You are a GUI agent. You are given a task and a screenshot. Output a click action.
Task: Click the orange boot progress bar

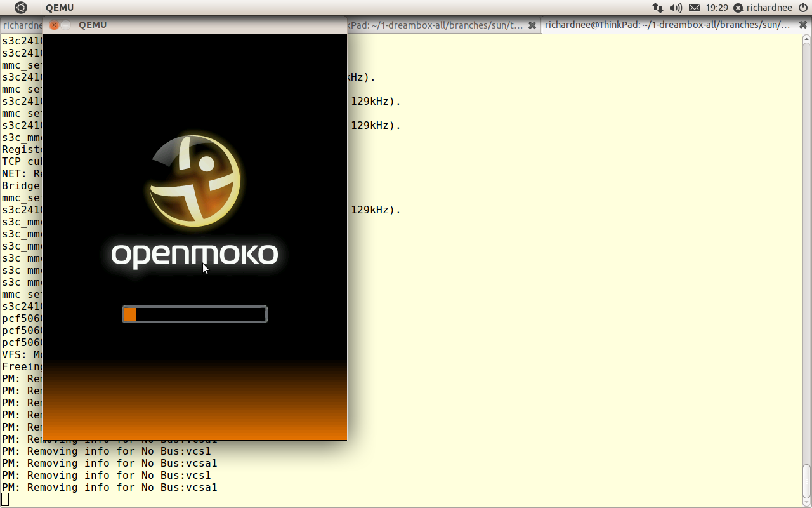(195, 314)
